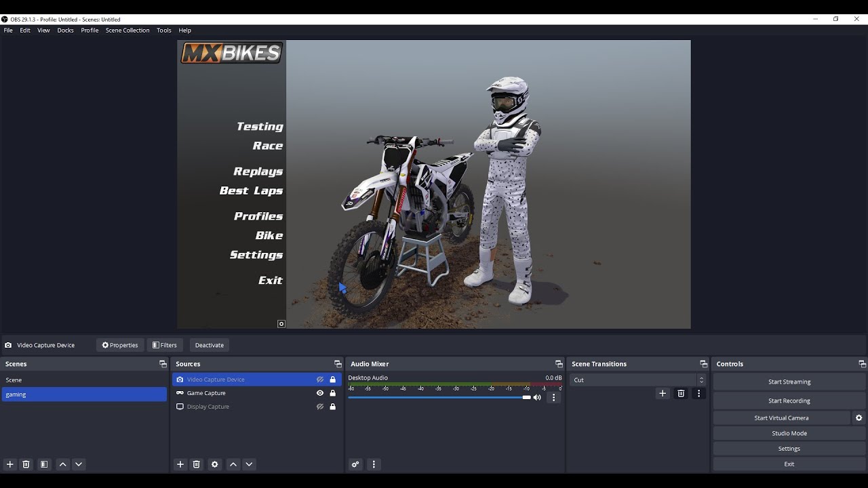This screenshot has width=868, height=488.
Task: Open source properties gear in Sources panel
Action: (x=215, y=464)
